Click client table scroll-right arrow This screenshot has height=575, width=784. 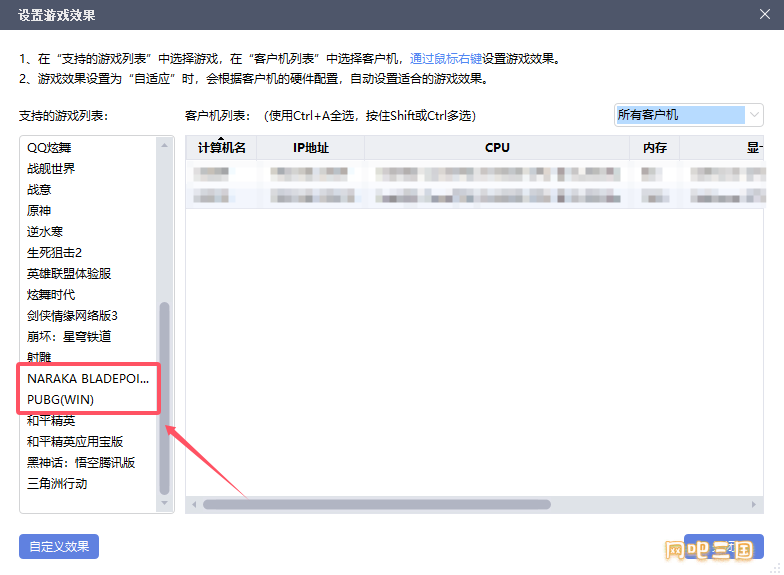tap(754, 504)
